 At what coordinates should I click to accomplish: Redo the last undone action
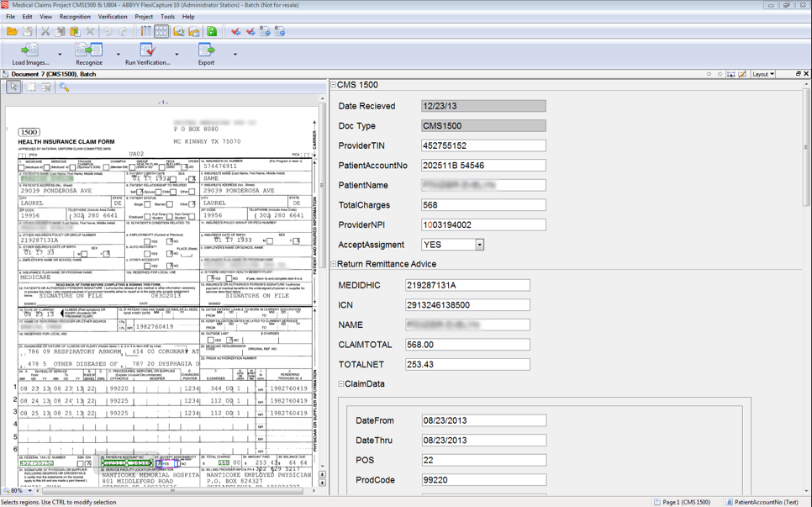point(123,32)
